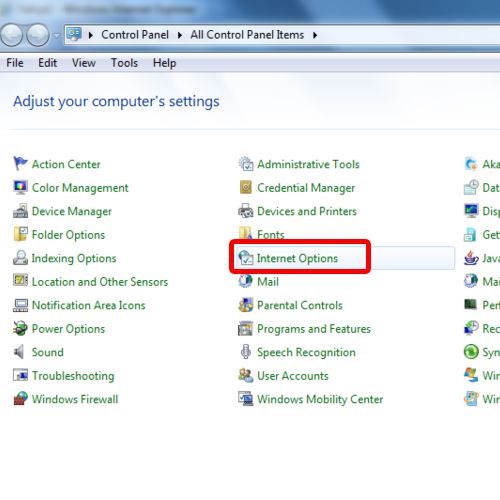Open the User Accounts link

point(293,376)
